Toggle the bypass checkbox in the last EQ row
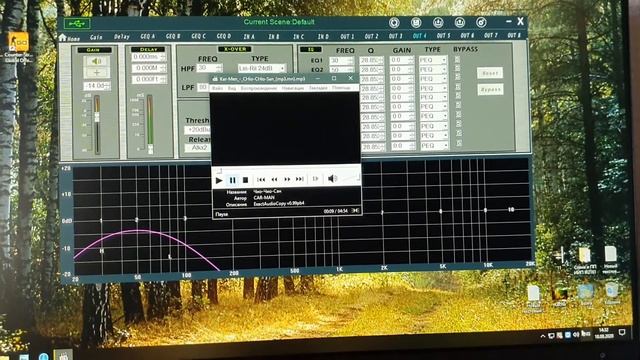 coord(459,143)
